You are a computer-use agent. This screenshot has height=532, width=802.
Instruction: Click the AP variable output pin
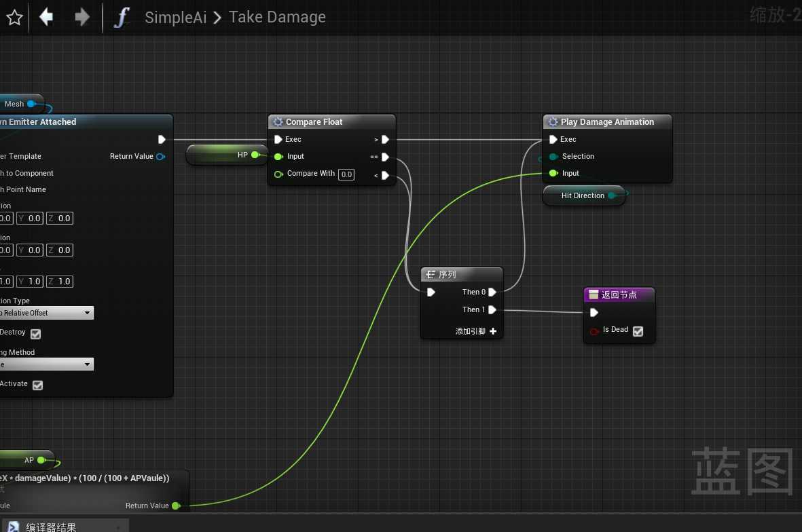coord(41,460)
